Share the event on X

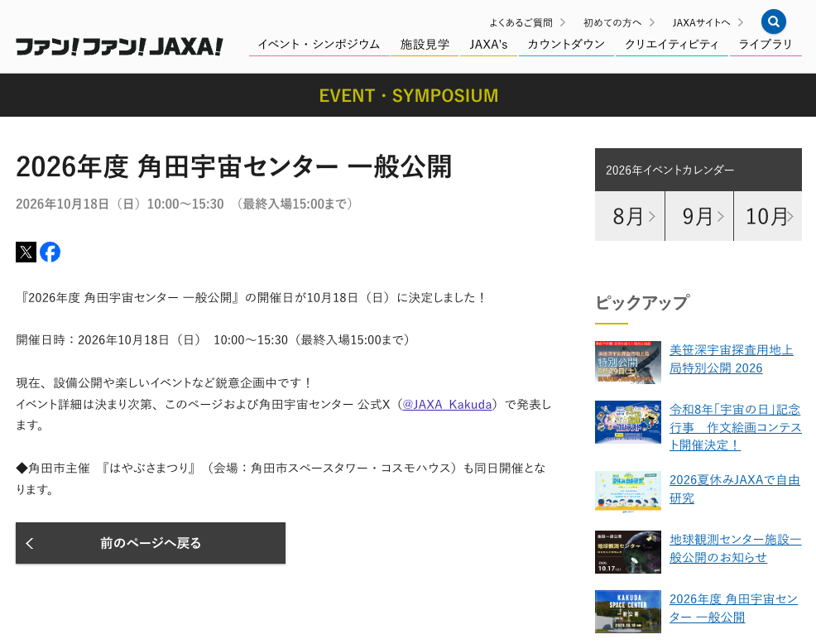[26, 252]
